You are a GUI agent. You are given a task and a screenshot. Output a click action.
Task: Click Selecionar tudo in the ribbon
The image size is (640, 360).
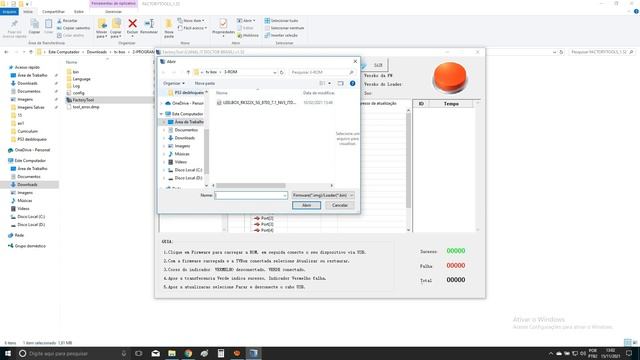(281, 20)
